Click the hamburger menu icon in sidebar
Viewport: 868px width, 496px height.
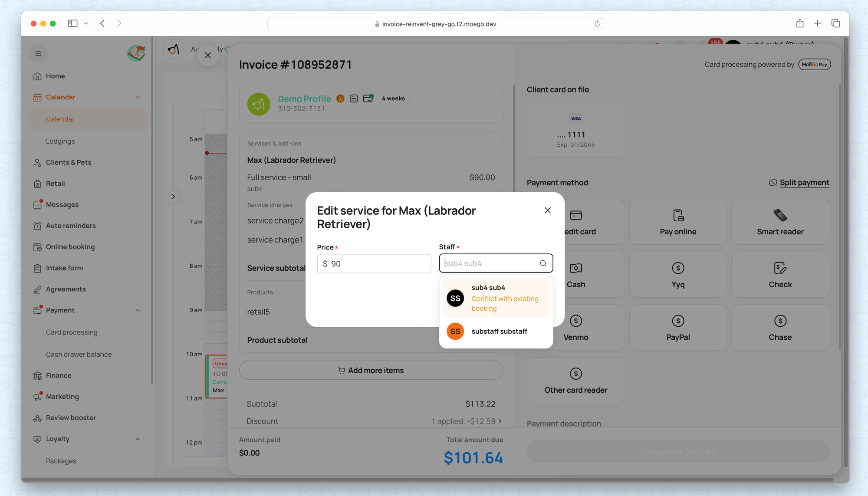pyautogui.click(x=38, y=53)
